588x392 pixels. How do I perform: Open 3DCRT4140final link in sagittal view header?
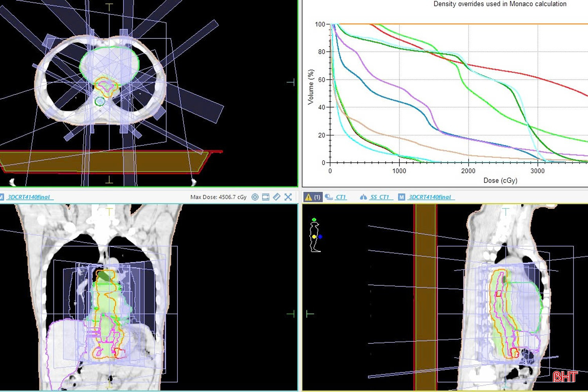(430, 197)
